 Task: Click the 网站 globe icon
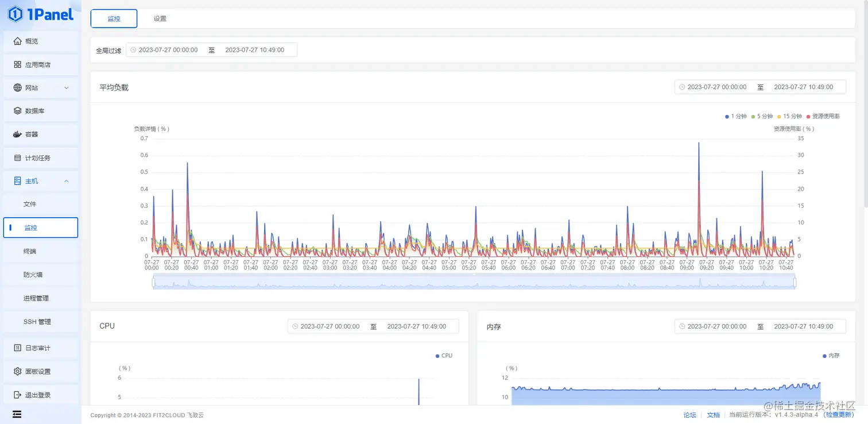point(17,88)
